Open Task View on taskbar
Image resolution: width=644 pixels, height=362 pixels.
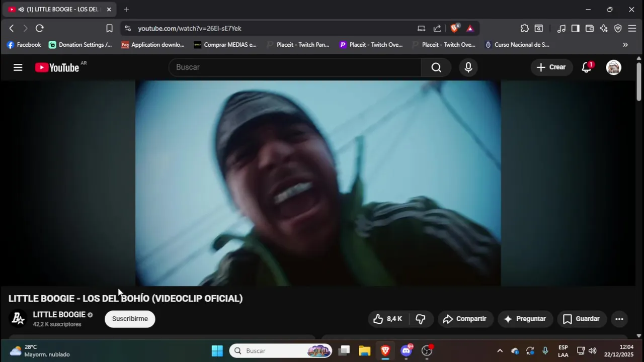344,351
